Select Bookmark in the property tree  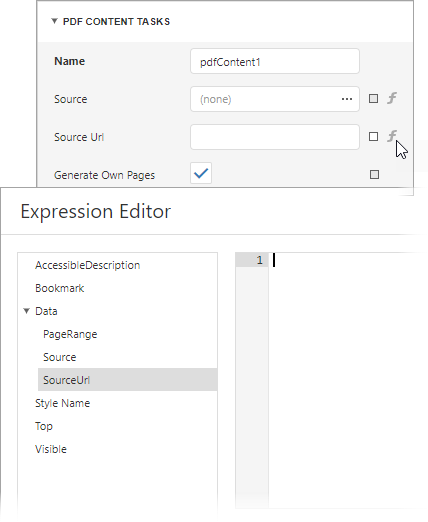[60, 288]
